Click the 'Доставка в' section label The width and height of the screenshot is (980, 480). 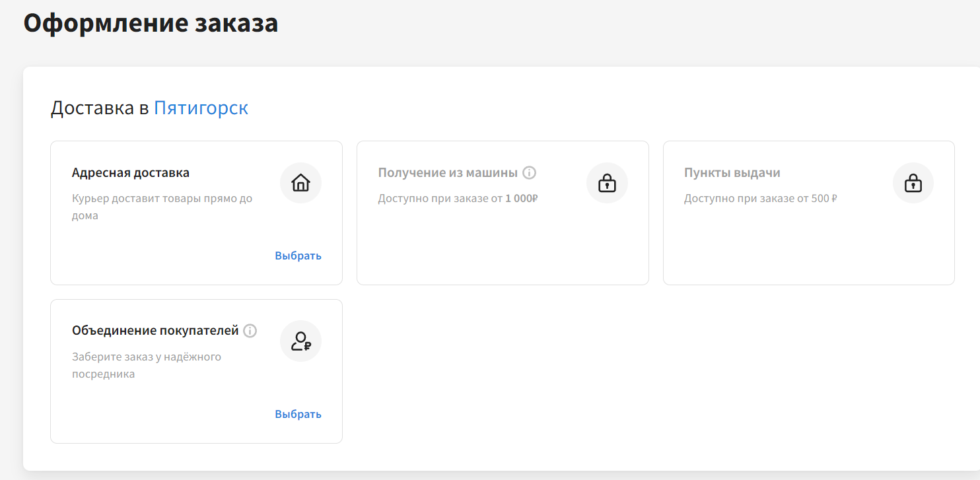point(100,108)
